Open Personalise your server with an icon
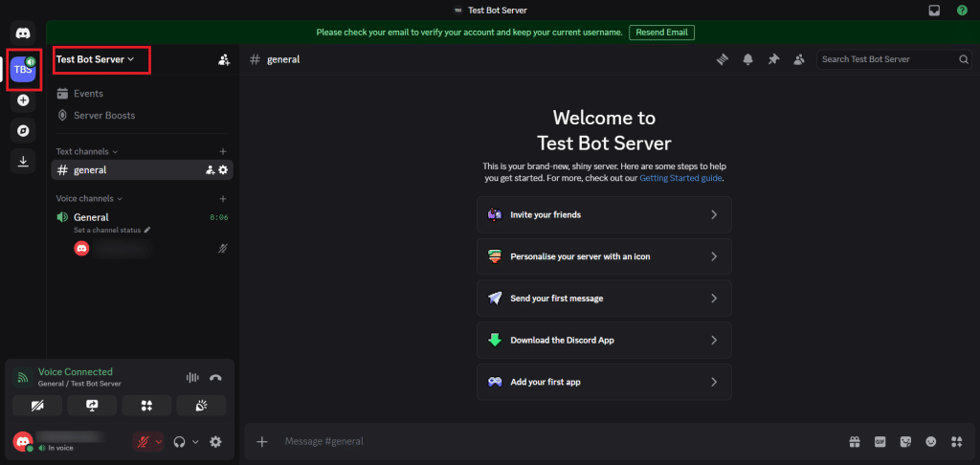980x465 pixels. click(604, 256)
